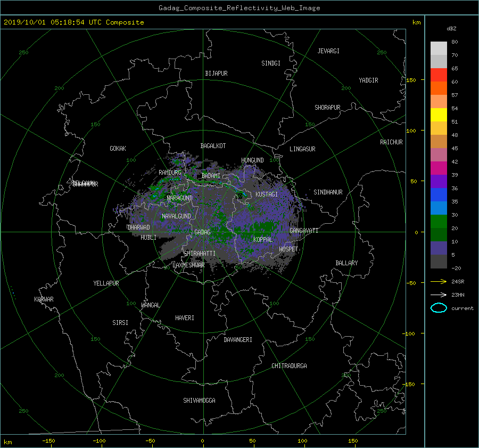
Task: Click the KUSTAGI place label
Action: tap(267, 194)
